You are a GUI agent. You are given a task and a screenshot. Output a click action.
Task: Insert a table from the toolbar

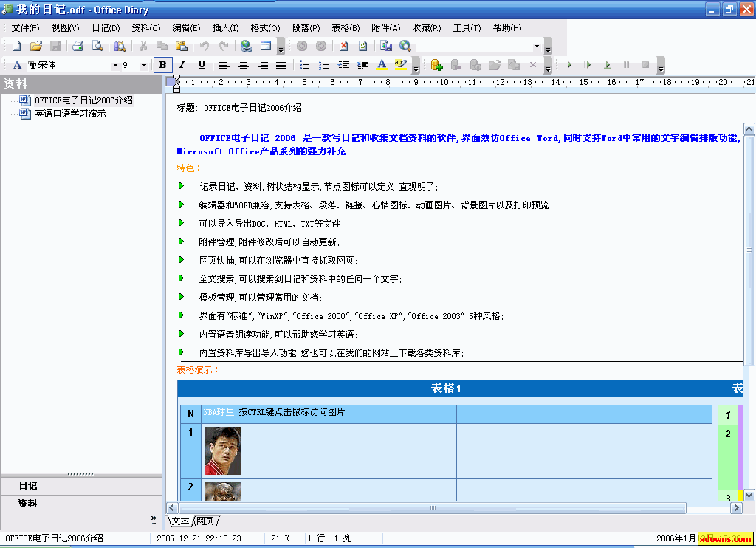266,46
